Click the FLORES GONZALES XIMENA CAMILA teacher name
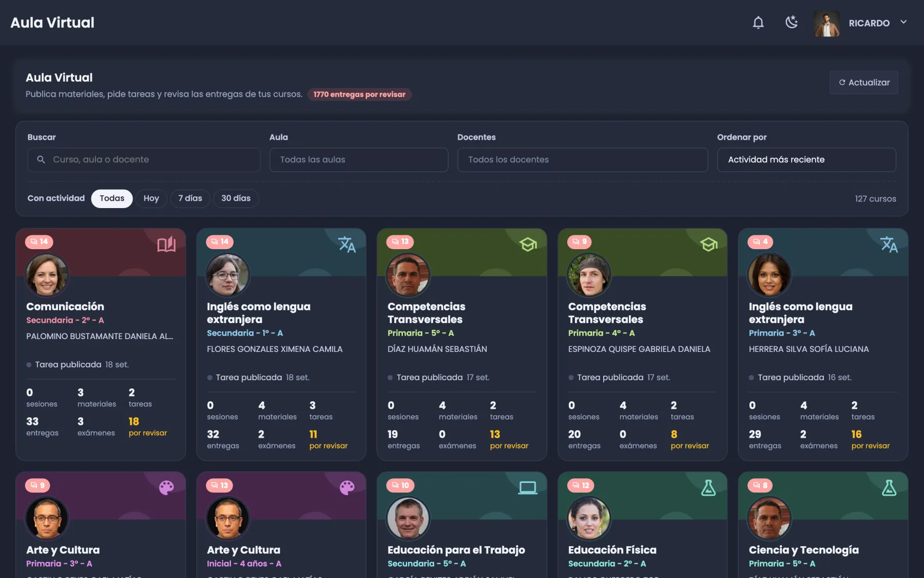 [275, 349]
